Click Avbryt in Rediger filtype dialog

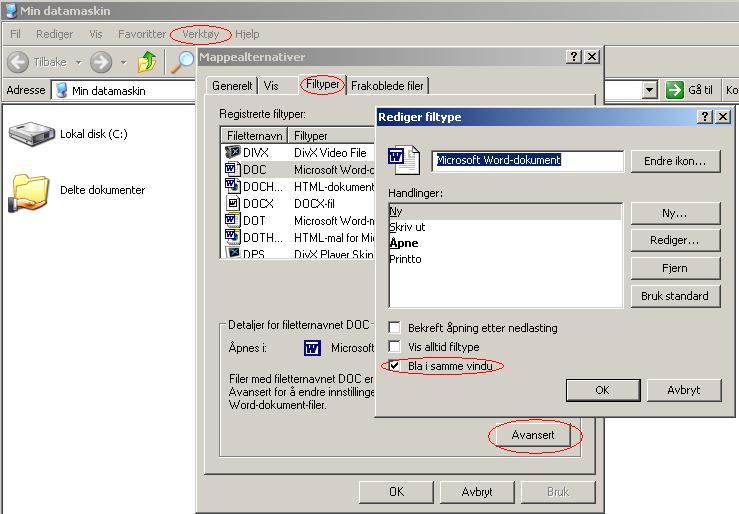pos(684,390)
